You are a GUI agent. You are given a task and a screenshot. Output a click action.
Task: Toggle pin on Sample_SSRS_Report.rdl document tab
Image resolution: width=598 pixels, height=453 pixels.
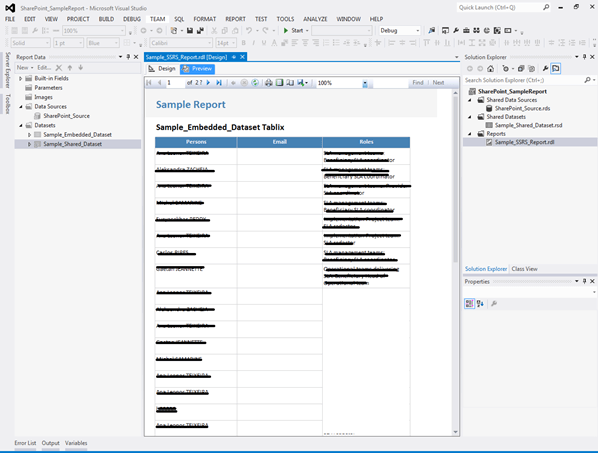tap(234, 57)
